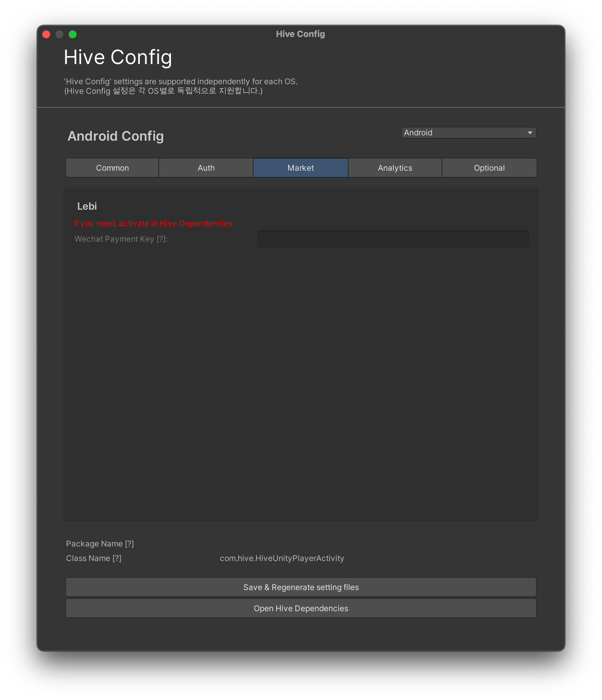Maximize window with the green button
602x700 pixels.
coord(73,34)
